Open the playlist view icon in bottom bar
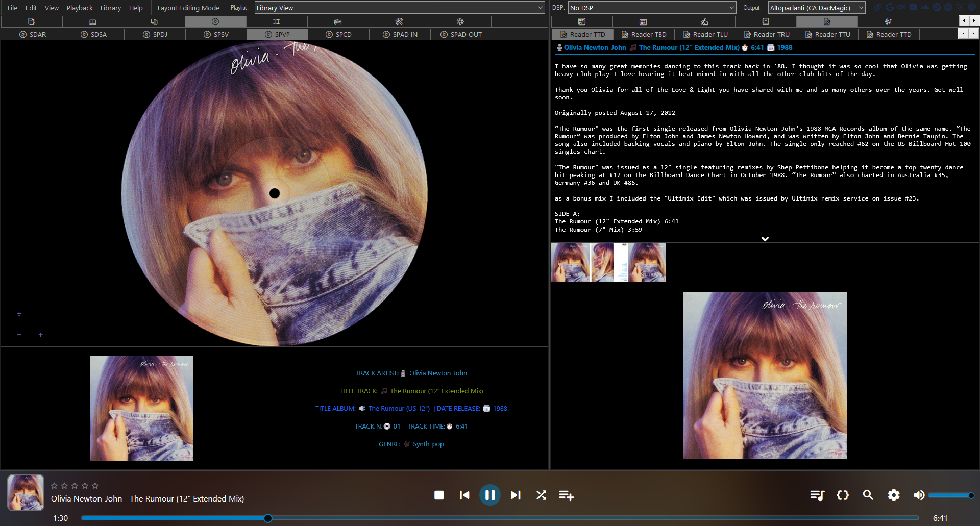The image size is (980, 526). (x=817, y=495)
